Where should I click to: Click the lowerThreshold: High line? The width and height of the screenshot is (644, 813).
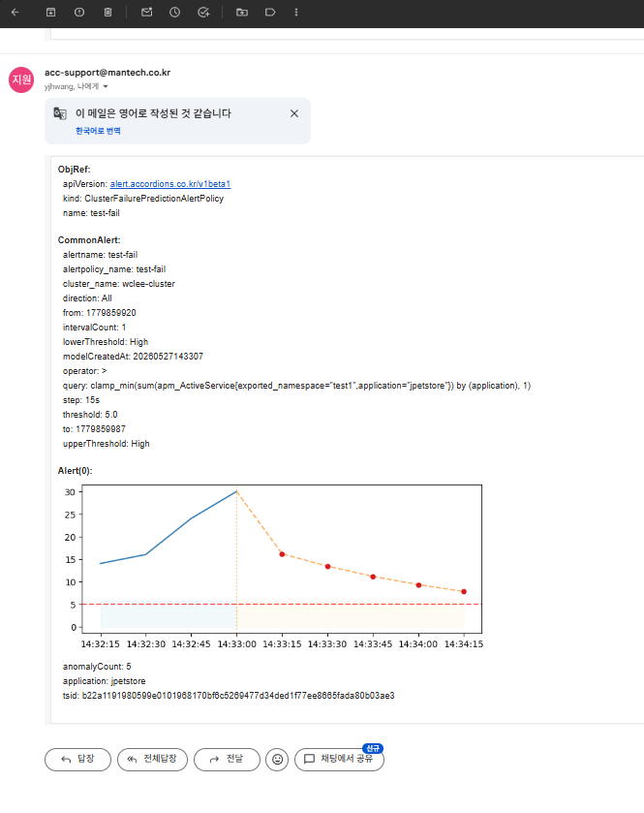[x=106, y=342]
